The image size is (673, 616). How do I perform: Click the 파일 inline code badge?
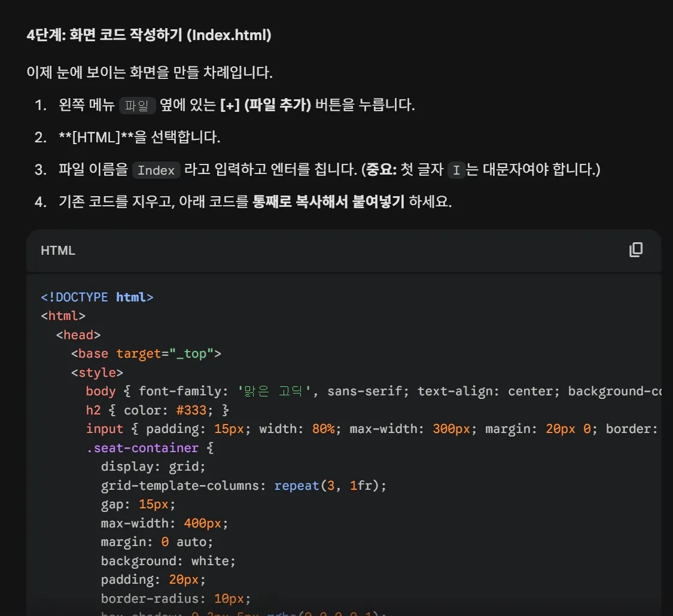tap(137, 105)
